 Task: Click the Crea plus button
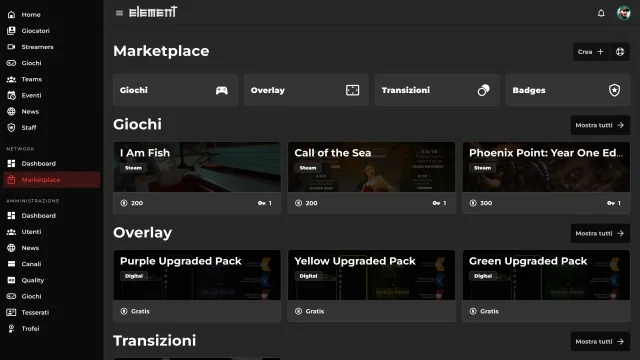591,52
